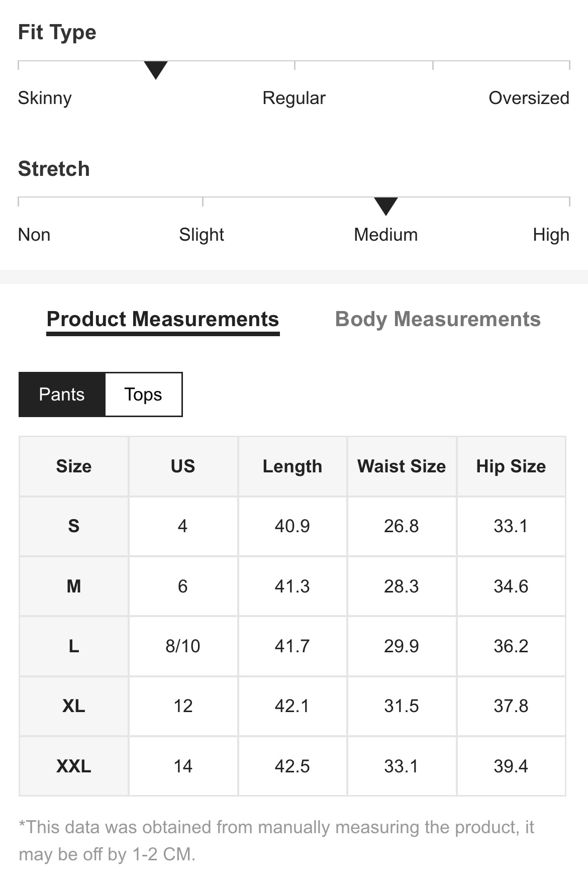This screenshot has width=588, height=896.
Task: Click the Stretch slider triangle marker
Action: (386, 206)
